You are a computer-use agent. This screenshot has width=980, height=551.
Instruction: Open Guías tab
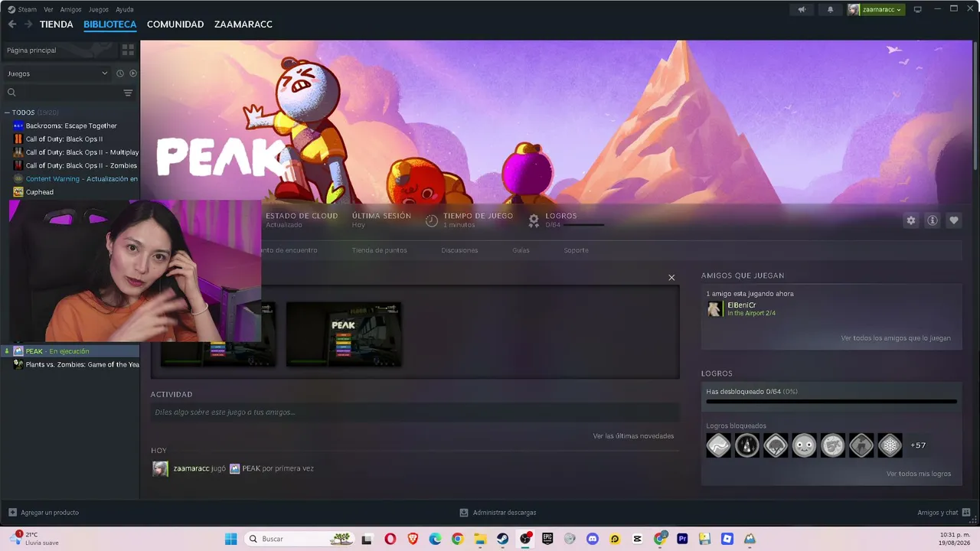point(521,250)
